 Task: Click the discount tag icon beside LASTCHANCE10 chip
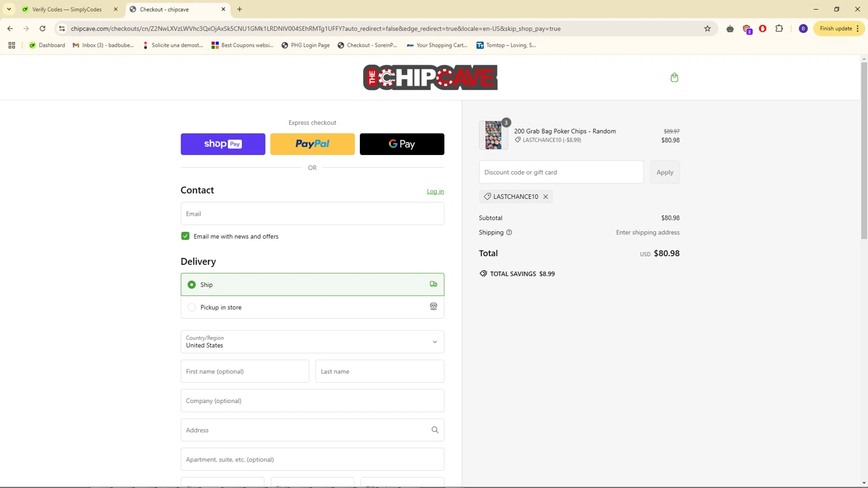point(487,197)
